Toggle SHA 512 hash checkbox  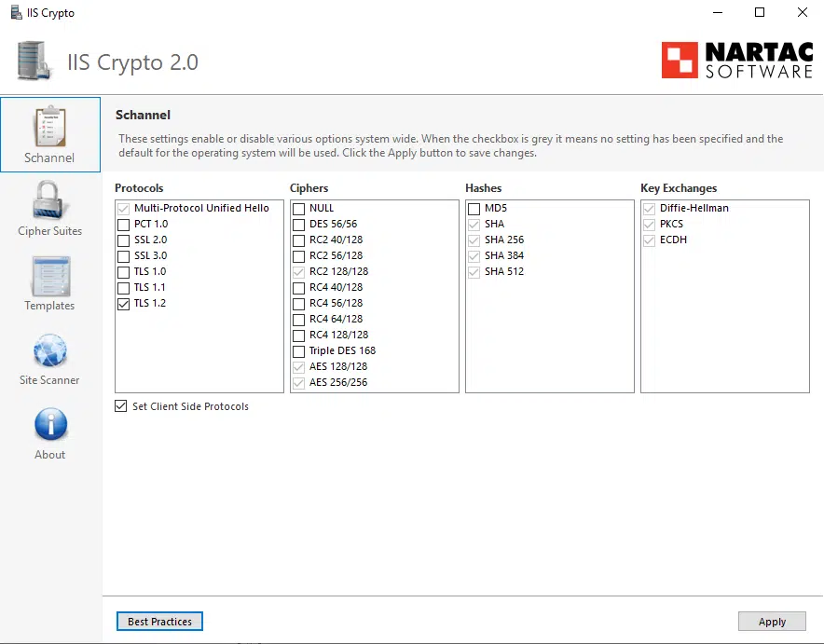474,272
